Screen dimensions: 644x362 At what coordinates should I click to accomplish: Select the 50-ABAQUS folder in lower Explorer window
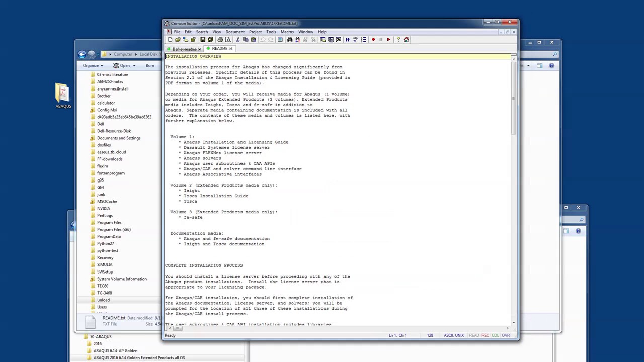[100, 337]
